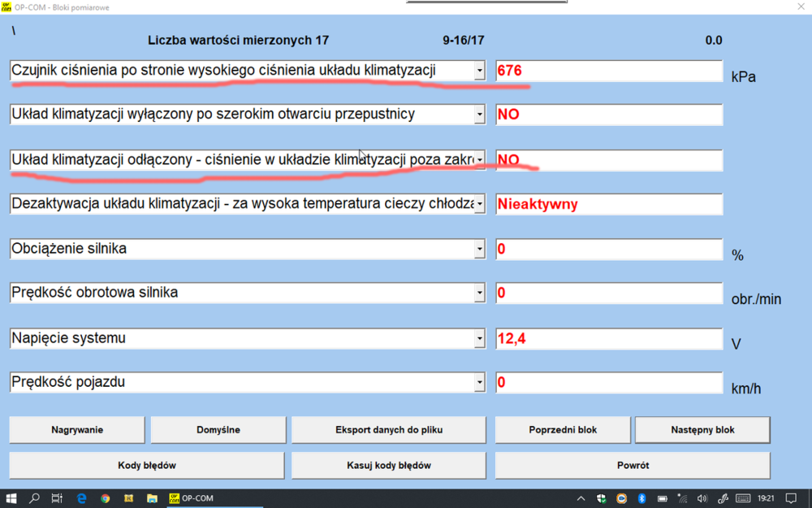Open Windows Search on the taskbar
This screenshot has width=812, height=508.
pyautogui.click(x=33, y=497)
